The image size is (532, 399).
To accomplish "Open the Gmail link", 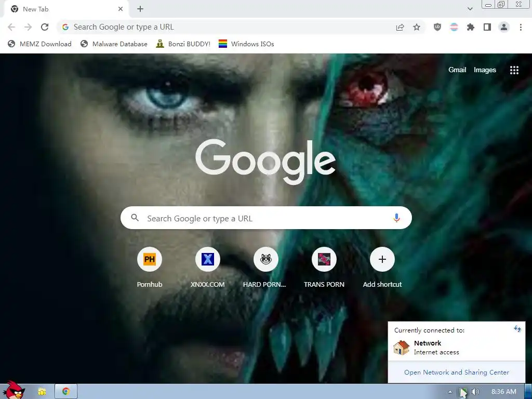I will pyautogui.click(x=457, y=70).
